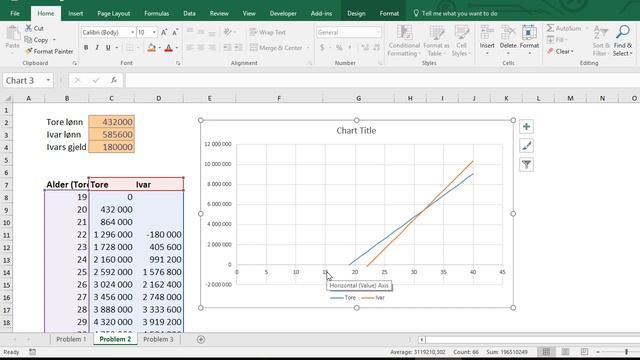
Task: Apply the fill color bucket
Action: click(151, 48)
